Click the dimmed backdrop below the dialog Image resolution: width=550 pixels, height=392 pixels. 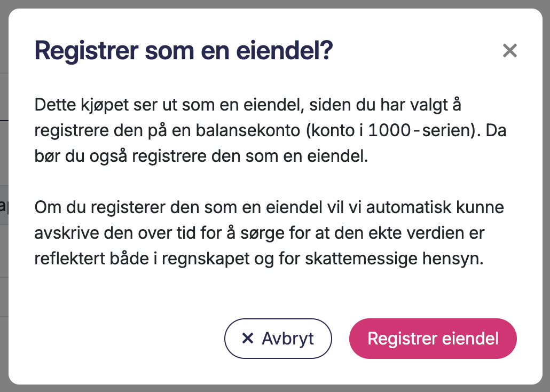[x=275, y=388]
